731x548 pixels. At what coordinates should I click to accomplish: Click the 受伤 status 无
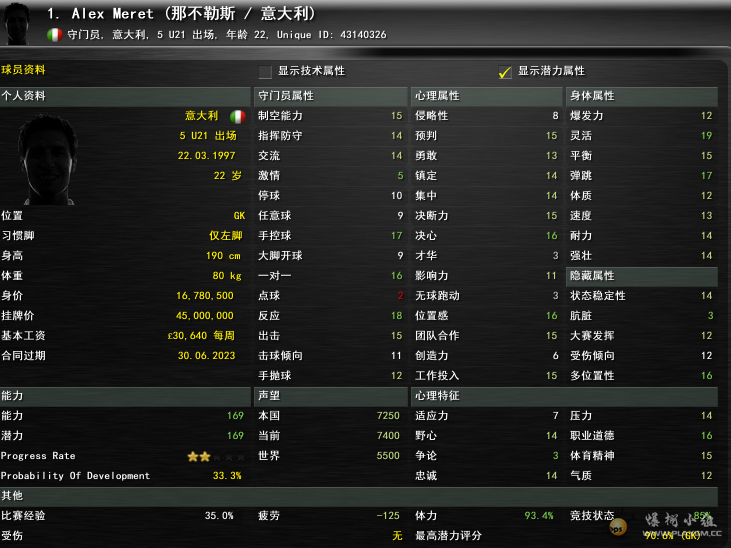point(397,536)
